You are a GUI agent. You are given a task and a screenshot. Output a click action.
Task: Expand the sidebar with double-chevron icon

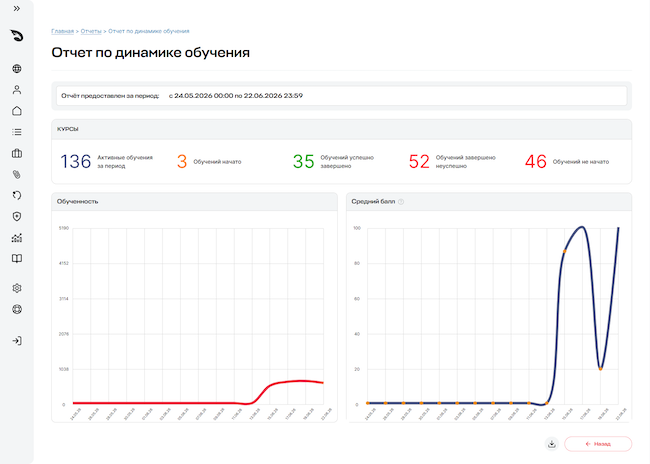pos(17,9)
